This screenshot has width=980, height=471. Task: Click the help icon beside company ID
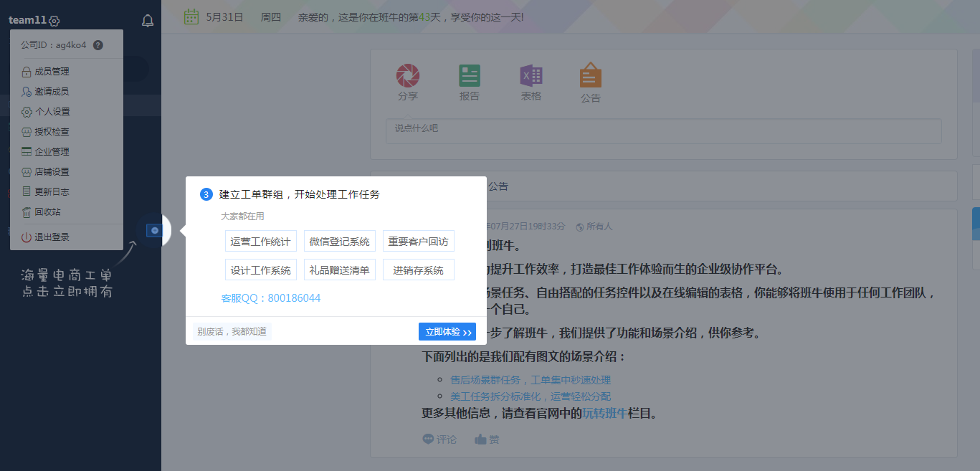pos(98,45)
